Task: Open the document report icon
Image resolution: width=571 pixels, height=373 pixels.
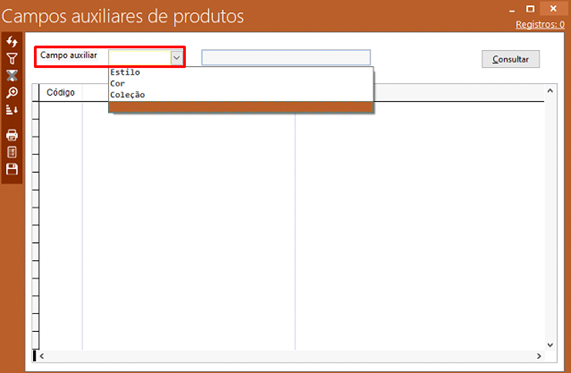Action: [x=12, y=152]
